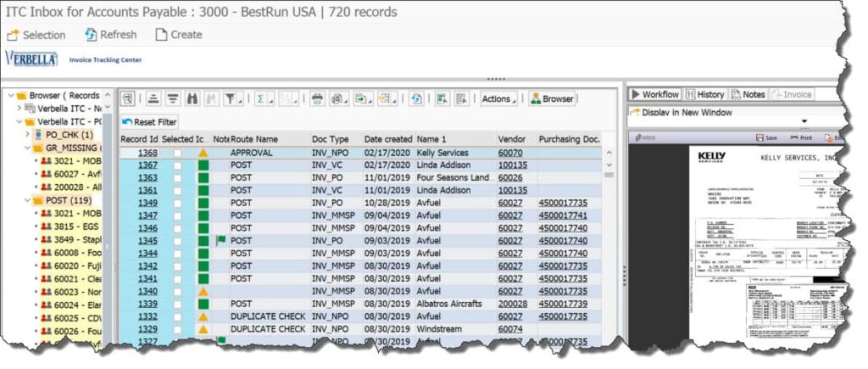Tick the Selected checkbox for record 1349

pyautogui.click(x=177, y=204)
